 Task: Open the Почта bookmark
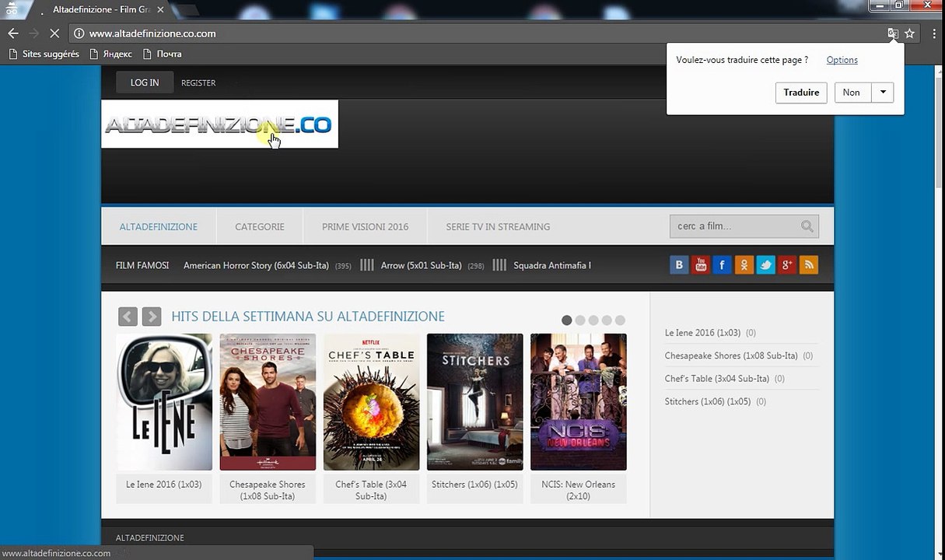pos(162,54)
